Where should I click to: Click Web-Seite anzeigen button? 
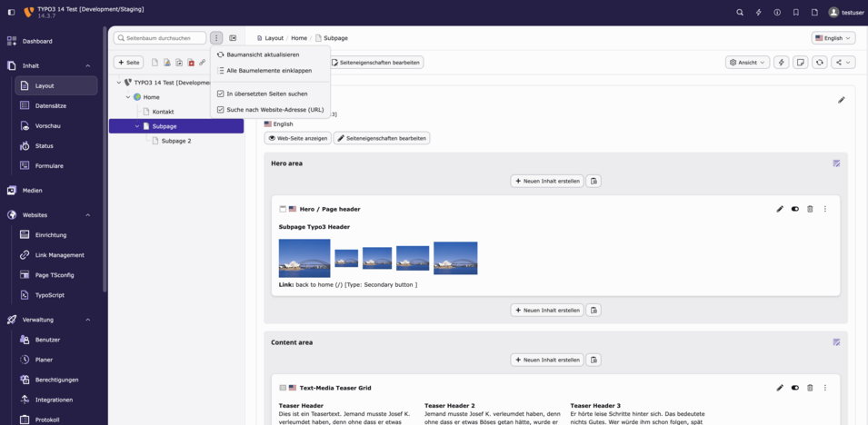pyautogui.click(x=298, y=138)
